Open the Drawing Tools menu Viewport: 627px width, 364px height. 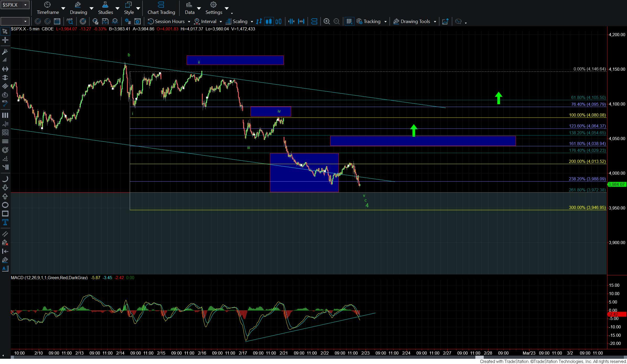point(415,21)
